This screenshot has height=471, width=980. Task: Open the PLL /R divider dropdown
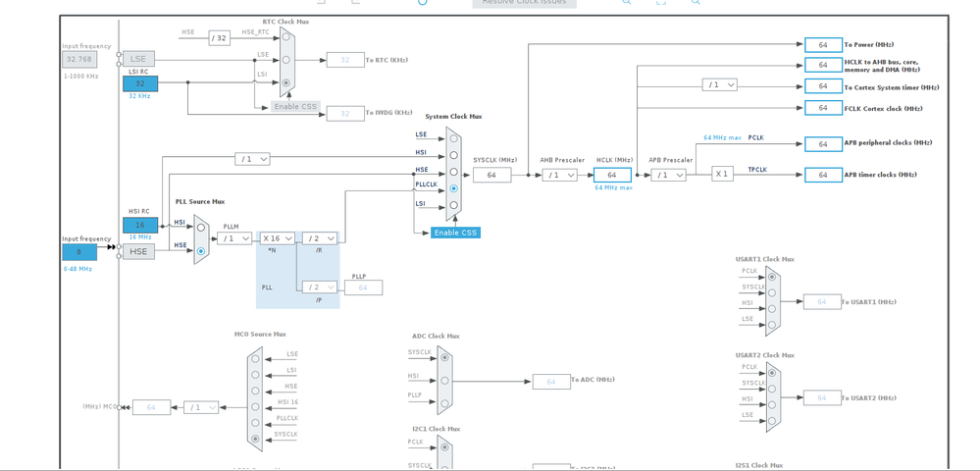pos(320,238)
